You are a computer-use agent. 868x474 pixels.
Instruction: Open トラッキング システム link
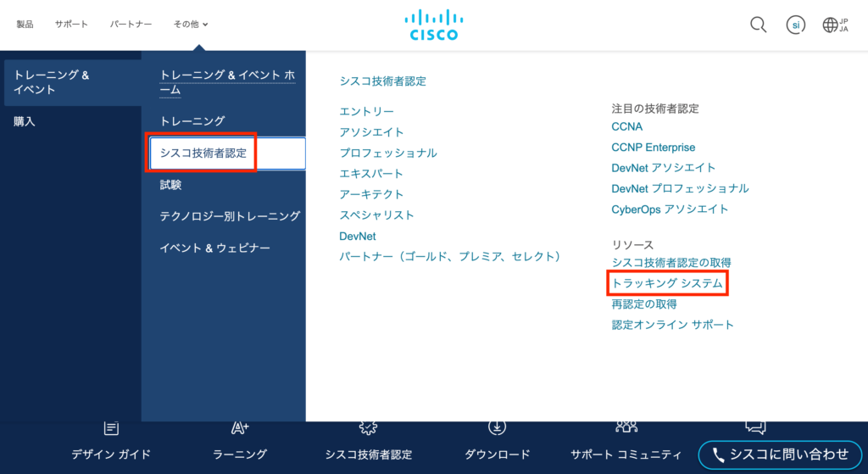point(667,283)
